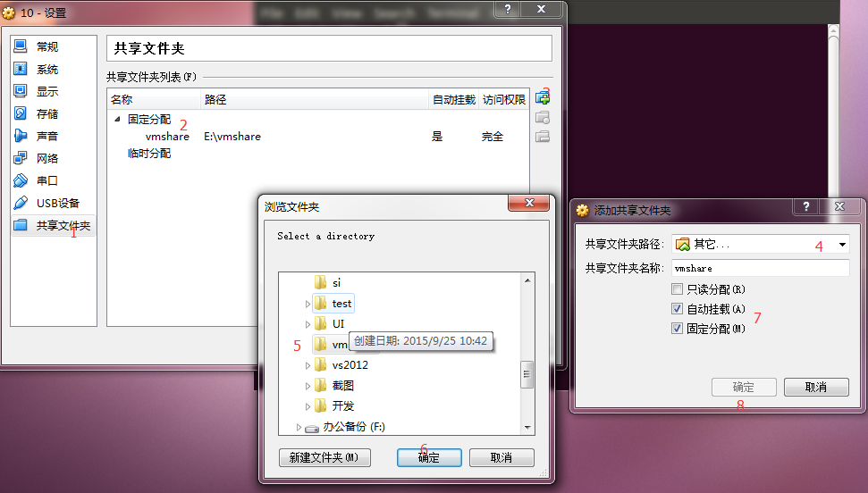Select the vmshare shared folder entry
This screenshot has width=868, height=493.
[167, 136]
